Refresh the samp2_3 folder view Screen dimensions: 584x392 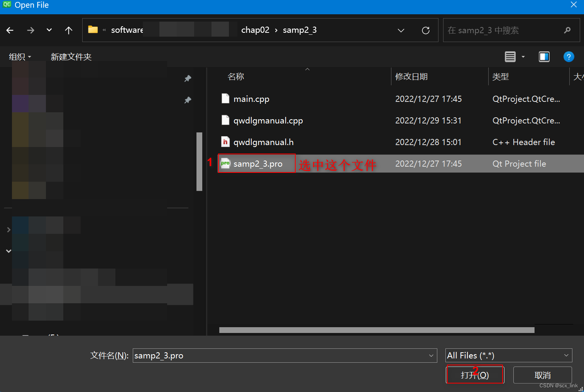click(426, 30)
